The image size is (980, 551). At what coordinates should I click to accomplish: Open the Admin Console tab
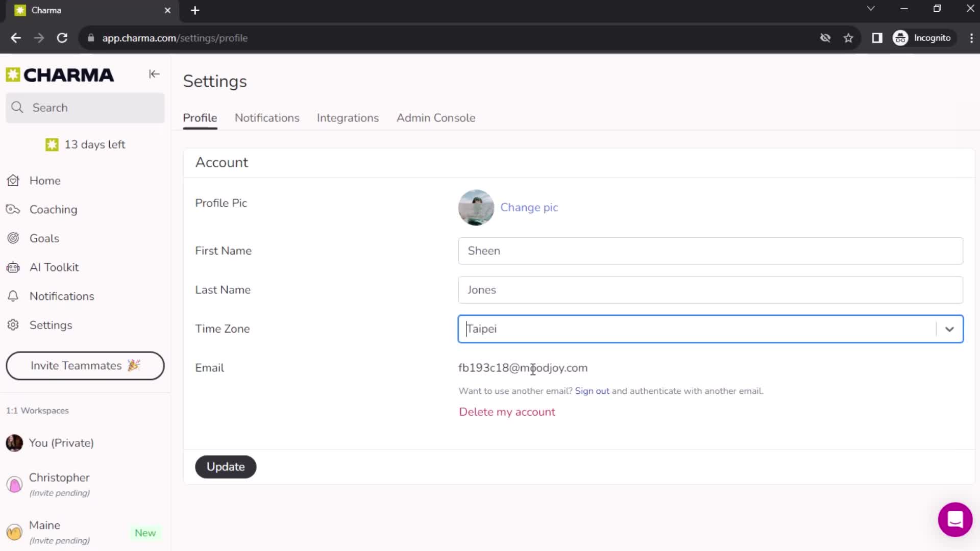(436, 118)
